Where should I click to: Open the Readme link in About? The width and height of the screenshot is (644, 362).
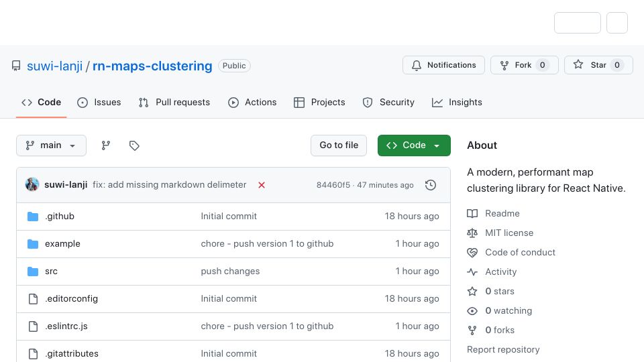(502, 213)
